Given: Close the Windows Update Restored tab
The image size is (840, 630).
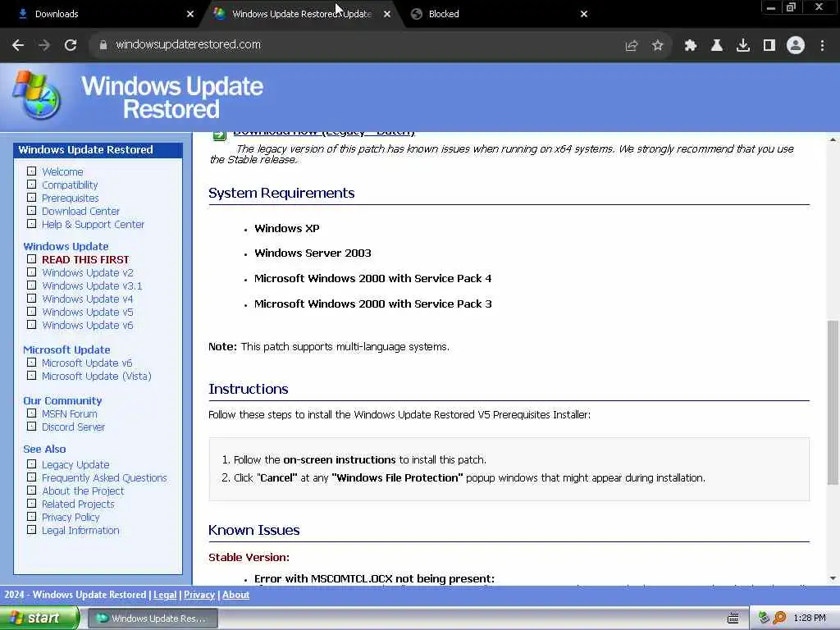Looking at the screenshot, I should click(387, 14).
